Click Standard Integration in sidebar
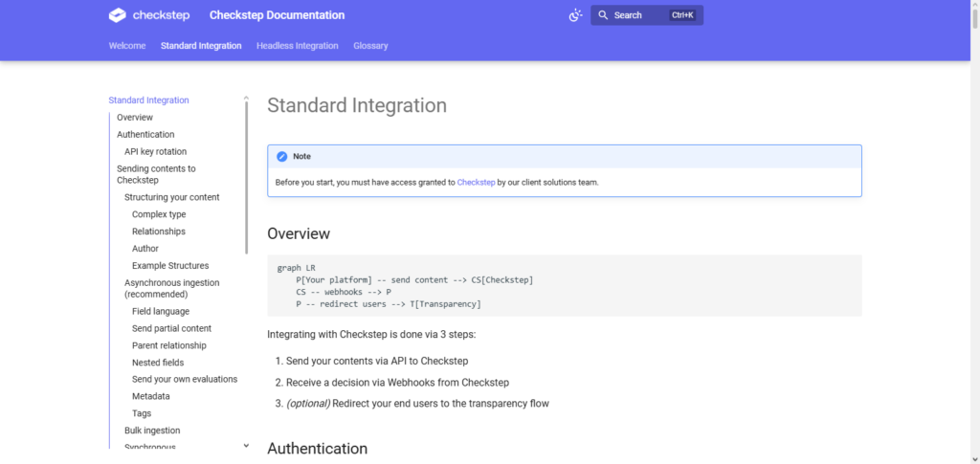The image size is (980, 464). [x=148, y=99]
